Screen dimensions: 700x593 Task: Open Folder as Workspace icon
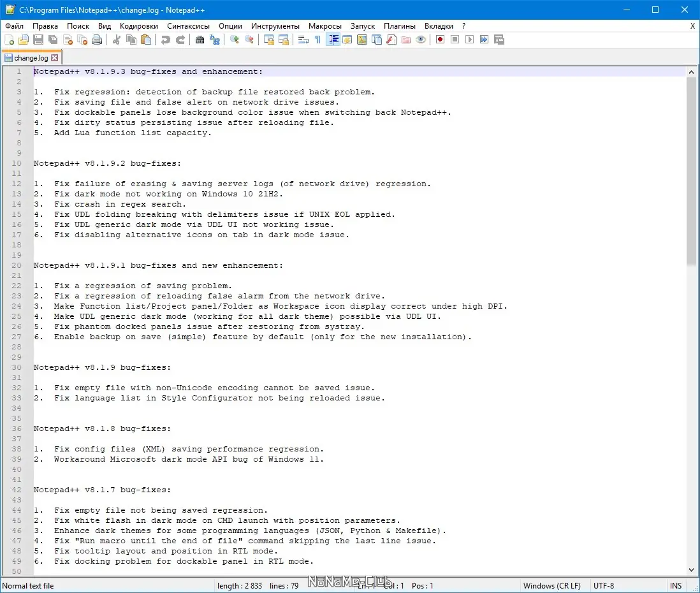406,40
